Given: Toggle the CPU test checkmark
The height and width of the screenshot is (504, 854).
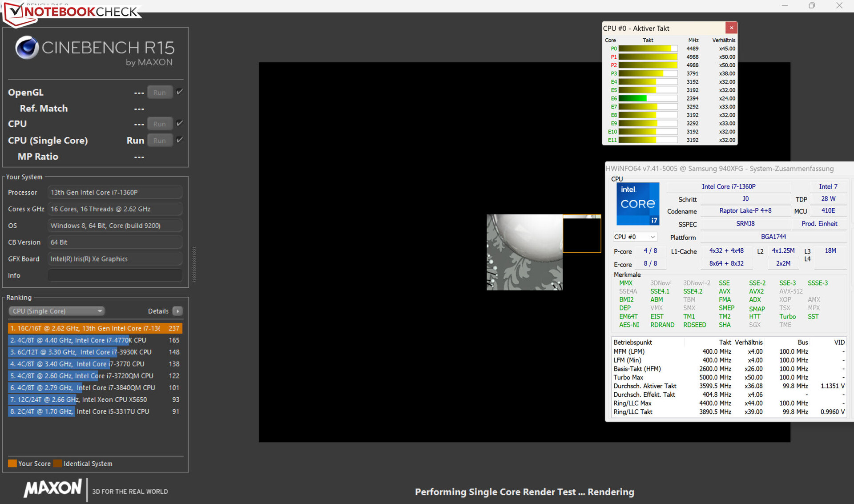Looking at the screenshot, I should point(180,123).
